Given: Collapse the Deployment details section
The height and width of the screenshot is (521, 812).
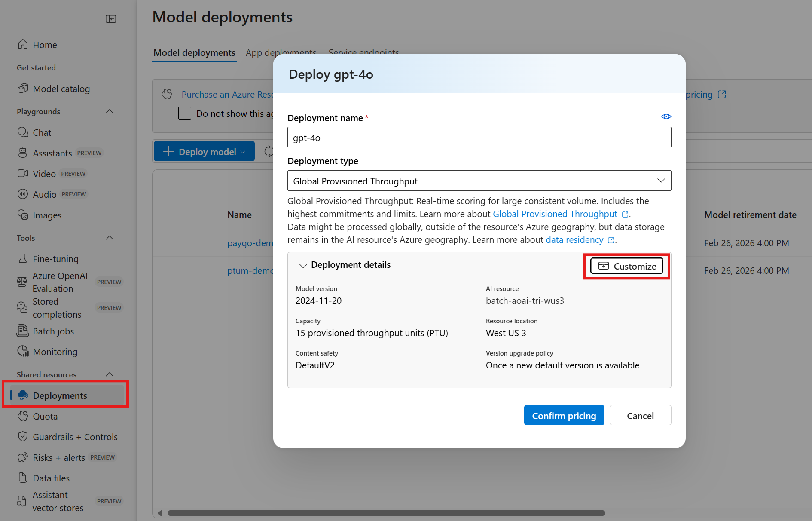Looking at the screenshot, I should (303, 266).
